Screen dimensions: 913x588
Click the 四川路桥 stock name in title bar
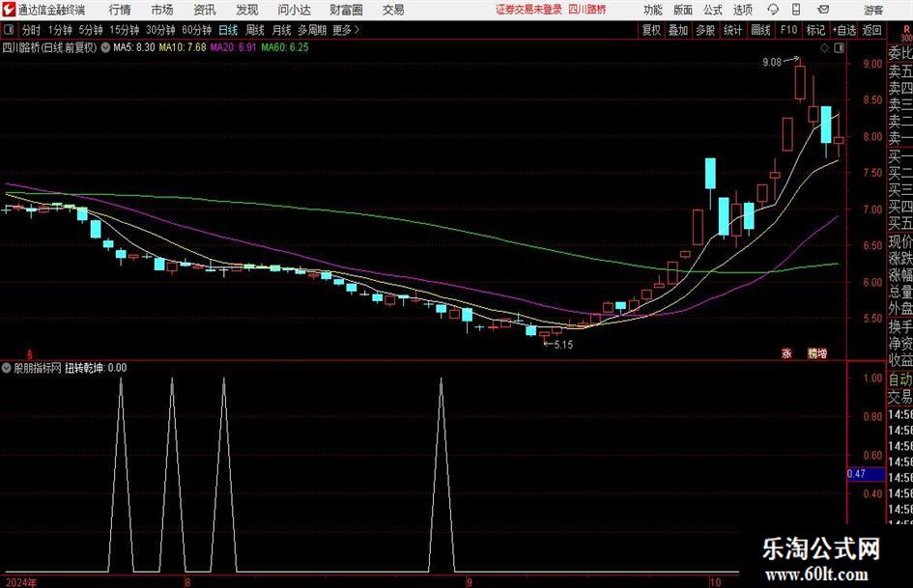coord(587,10)
